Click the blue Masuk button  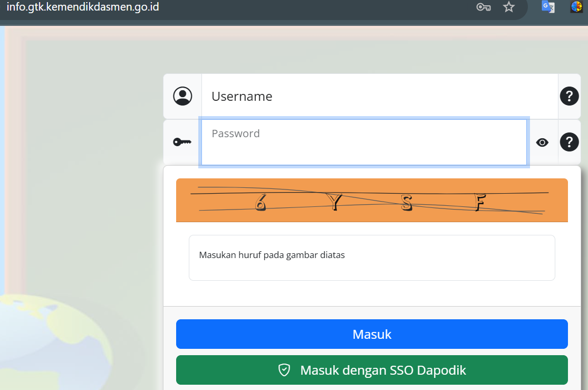pos(372,334)
